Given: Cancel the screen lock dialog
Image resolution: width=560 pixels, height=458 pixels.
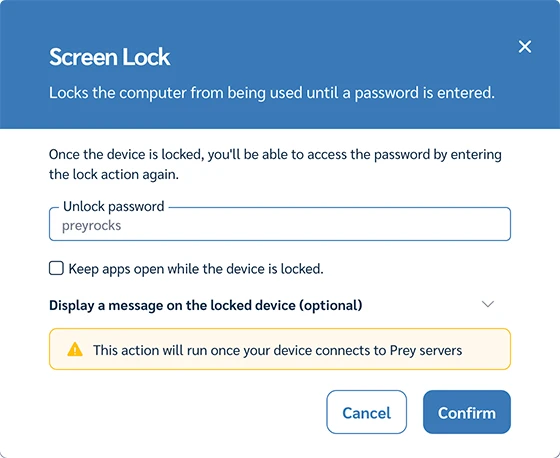Looking at the screenshot, I should pyautogui.click(x=366, y=412).
